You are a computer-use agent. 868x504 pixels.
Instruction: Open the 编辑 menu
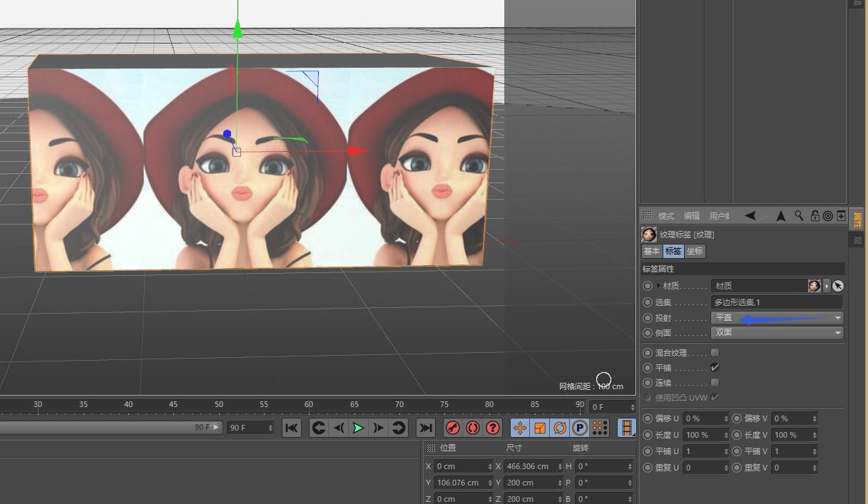click(x=692, y=216)
